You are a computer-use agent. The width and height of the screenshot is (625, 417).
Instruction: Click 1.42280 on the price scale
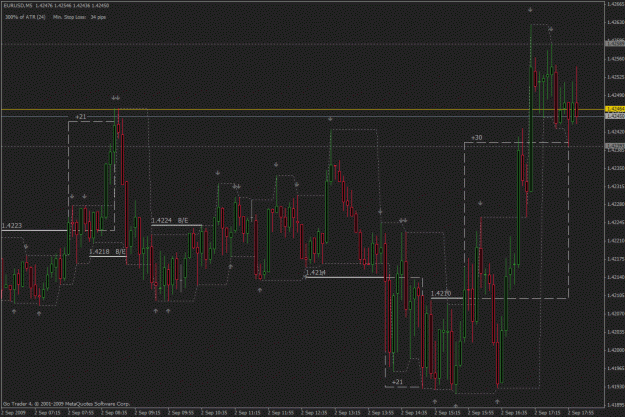tap(616, 204)
